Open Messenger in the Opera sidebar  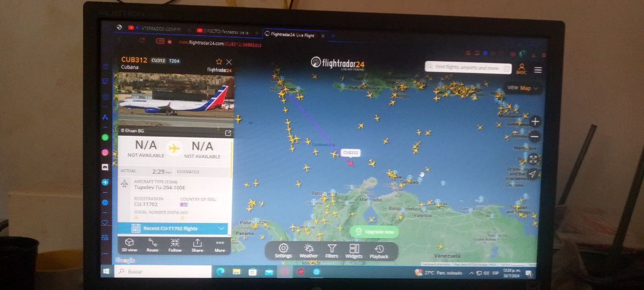click(105, 202)
